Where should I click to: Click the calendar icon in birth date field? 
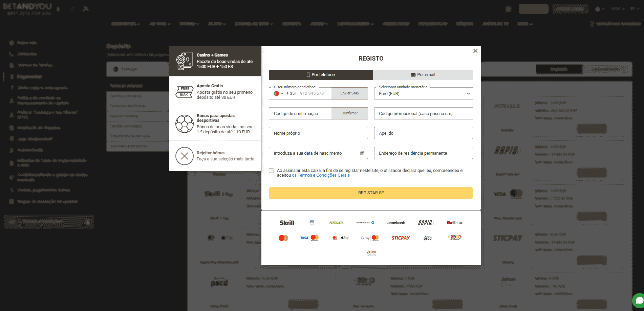[x=362, y=153]
